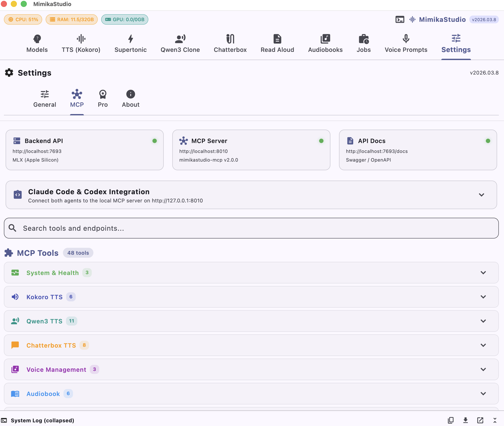
Task: Click the Jobs briefcase icon
Action: [363, 39]
